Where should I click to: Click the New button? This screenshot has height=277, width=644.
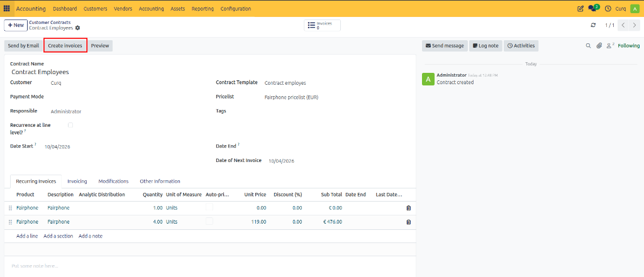pyautogui.click(x=16, y=25)
